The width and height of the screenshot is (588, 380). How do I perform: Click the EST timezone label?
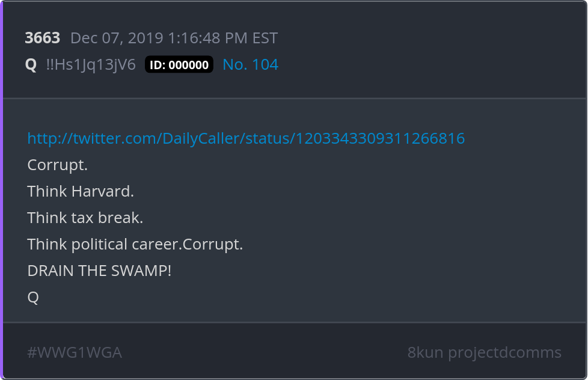click(265, 38)
